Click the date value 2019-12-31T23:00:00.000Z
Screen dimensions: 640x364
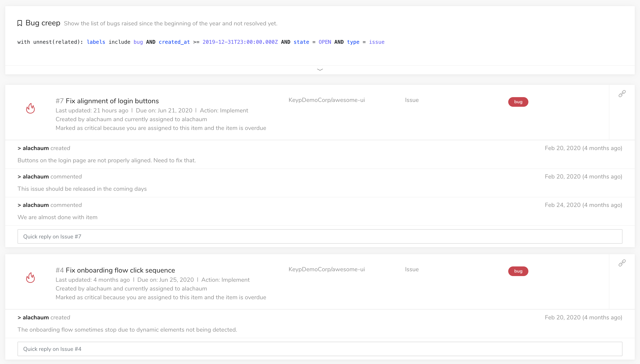pyautogui.click(x=240, y=42)
